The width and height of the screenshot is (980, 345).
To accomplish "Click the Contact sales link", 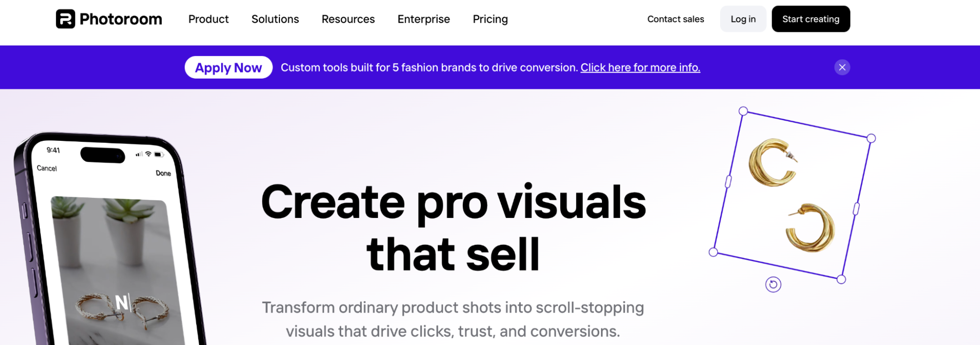I will click(x=675, y=19).
